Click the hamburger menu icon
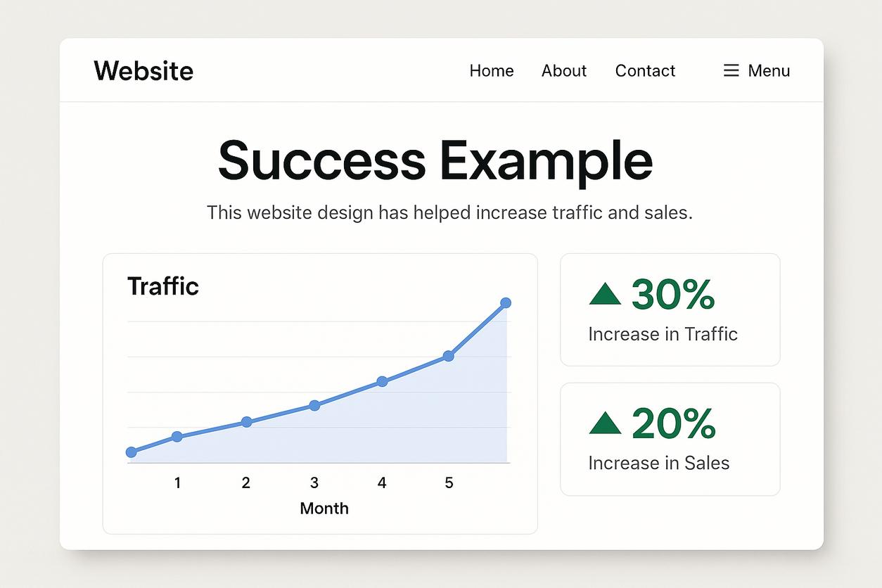The image size is (882, 588). pos(731,71)
